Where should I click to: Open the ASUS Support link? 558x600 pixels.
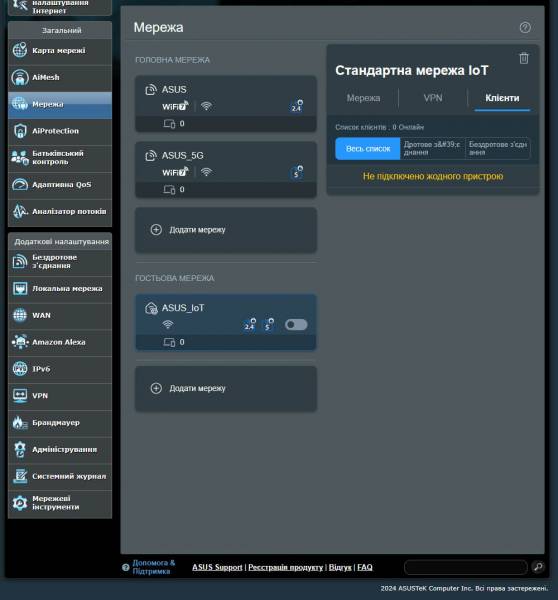coord(217,567)
